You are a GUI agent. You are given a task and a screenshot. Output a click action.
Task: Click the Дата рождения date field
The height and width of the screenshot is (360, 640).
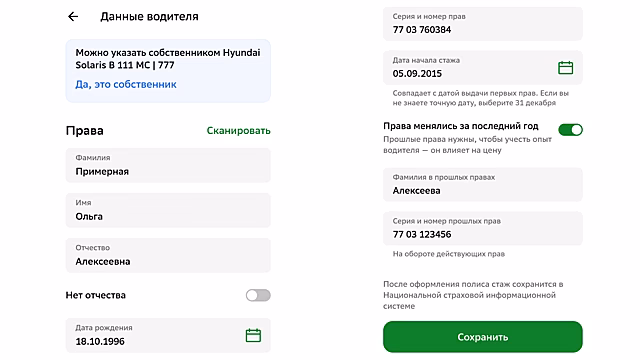[168, 335]
